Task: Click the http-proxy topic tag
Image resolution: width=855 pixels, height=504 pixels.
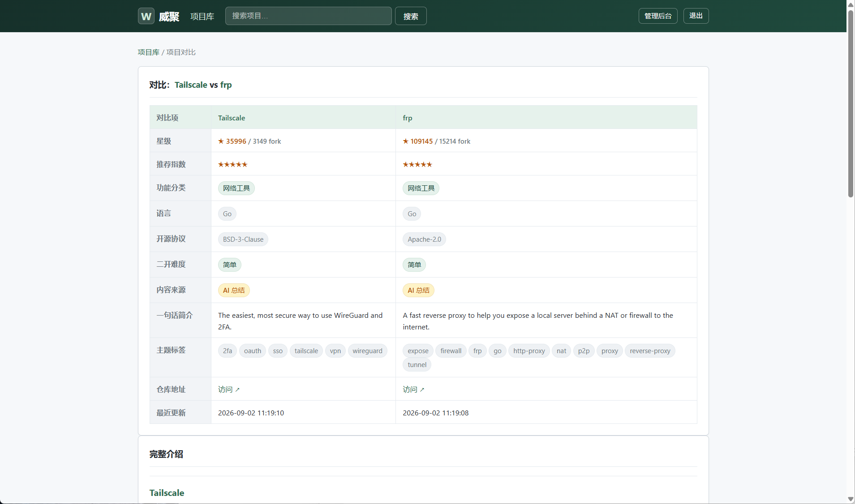Action: pyautogui.click(x=529, y=351)
